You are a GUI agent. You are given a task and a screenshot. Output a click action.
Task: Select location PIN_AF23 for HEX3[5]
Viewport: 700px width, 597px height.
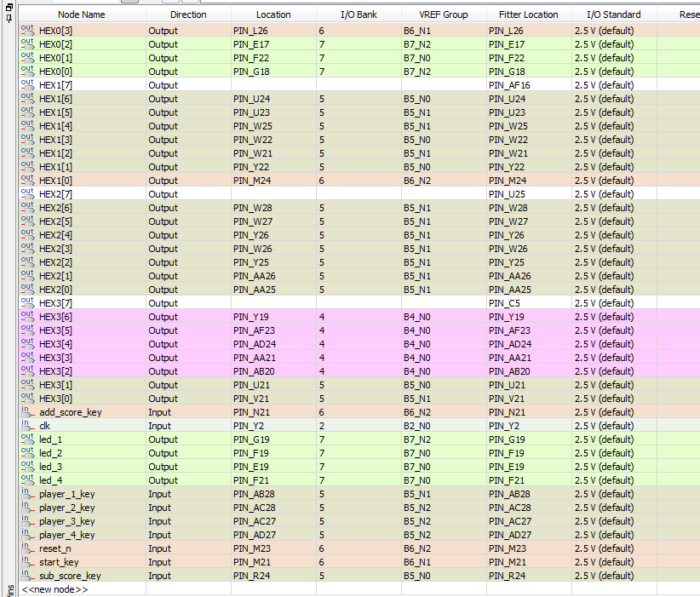click(273, 330)
